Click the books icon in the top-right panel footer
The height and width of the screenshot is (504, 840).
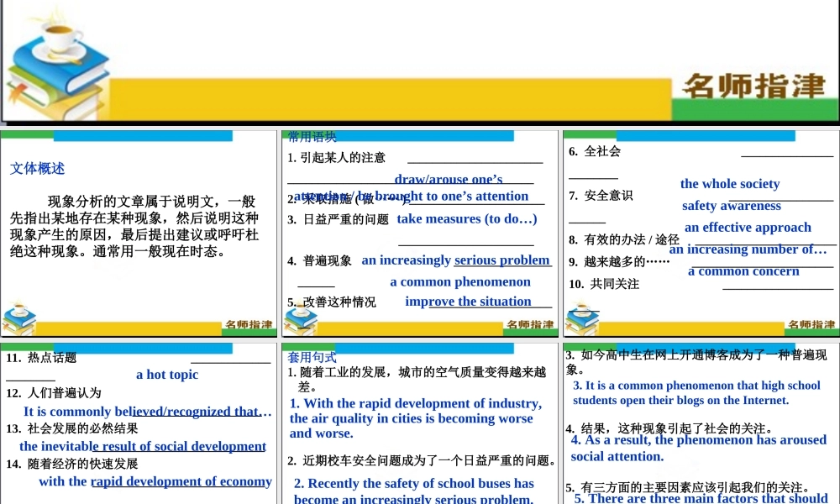pos(580,318)
